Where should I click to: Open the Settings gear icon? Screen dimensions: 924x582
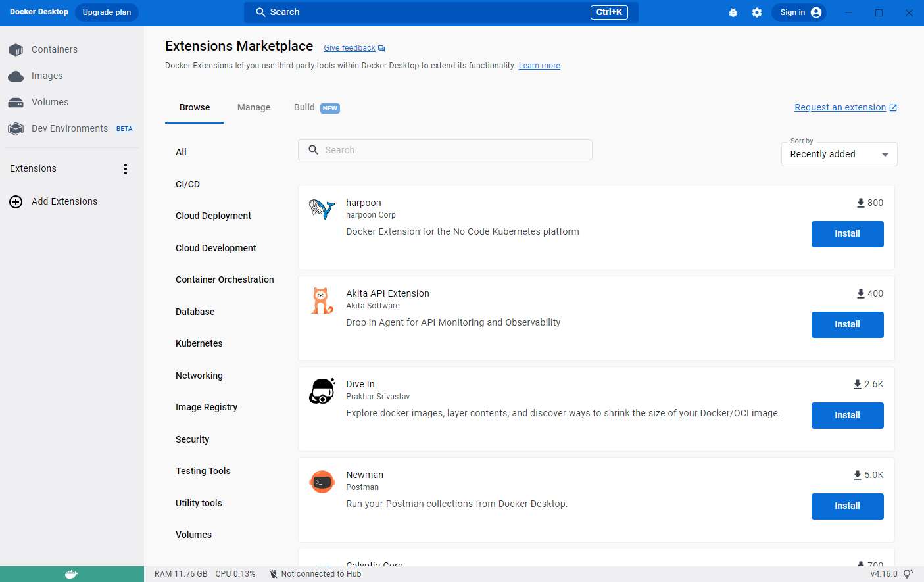tap(757, 12)
